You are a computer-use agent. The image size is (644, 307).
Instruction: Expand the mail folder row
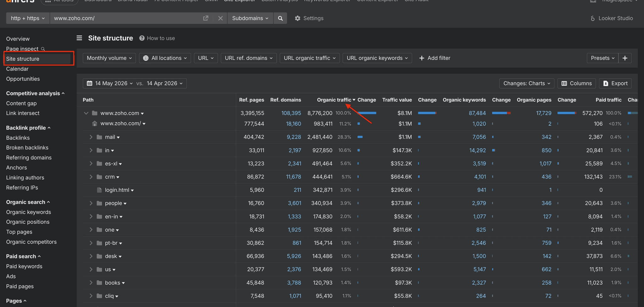pos(91,137)
